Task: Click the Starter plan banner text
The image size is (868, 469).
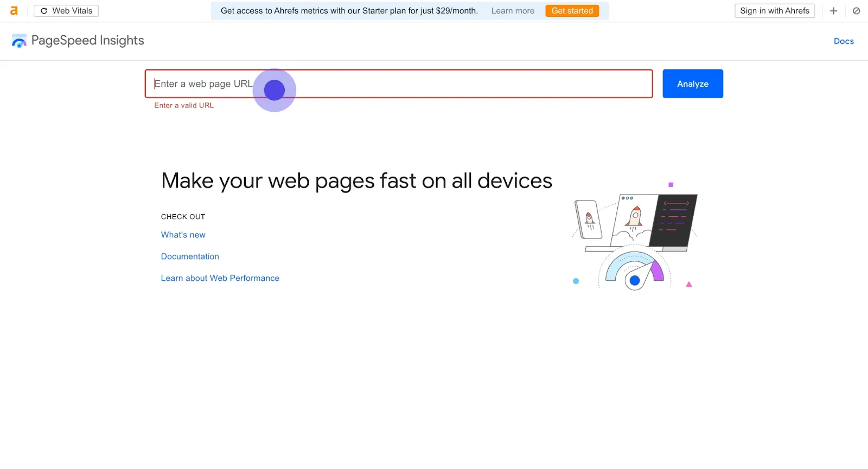Action: (x=349, y=11)
